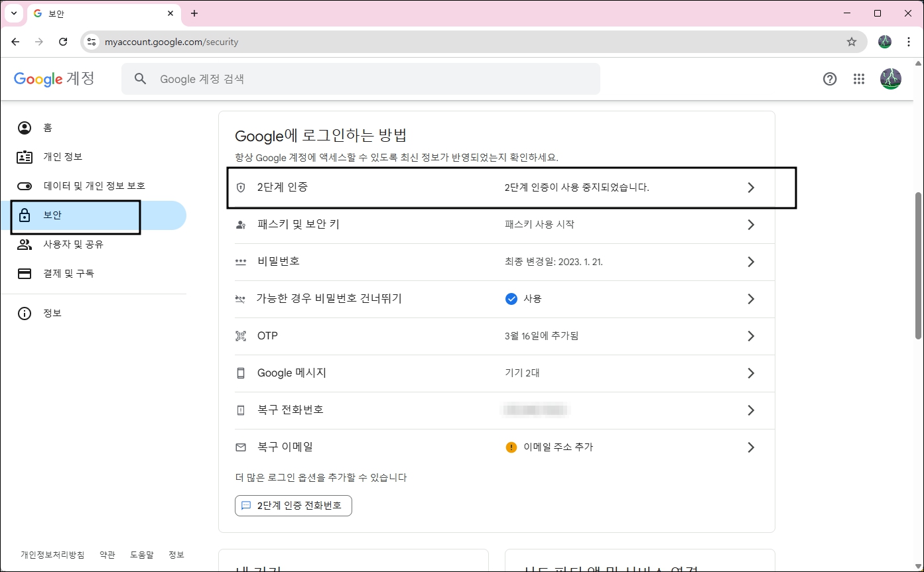Click the 패스키 및 보안 키 icon

(x=241, y=224)
